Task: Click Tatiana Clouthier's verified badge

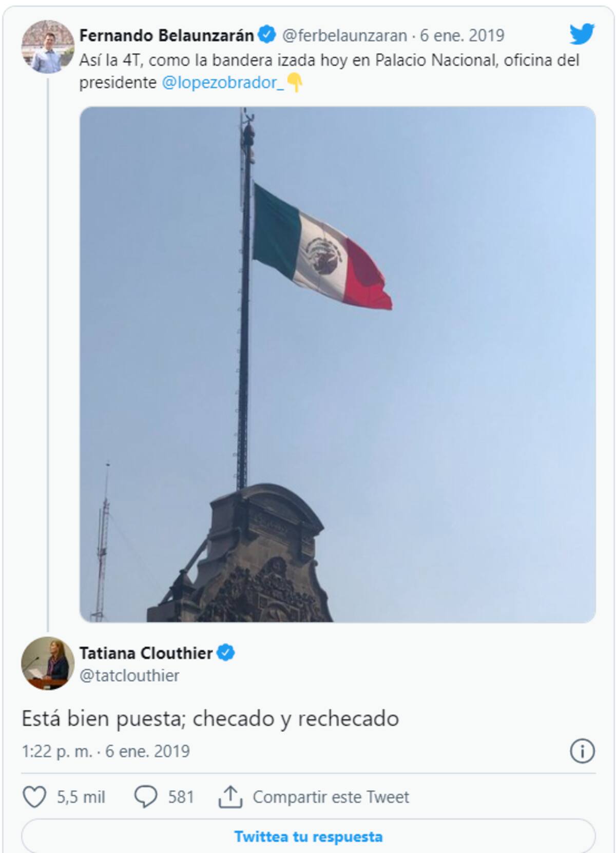Action: click(x=226, y=653)
